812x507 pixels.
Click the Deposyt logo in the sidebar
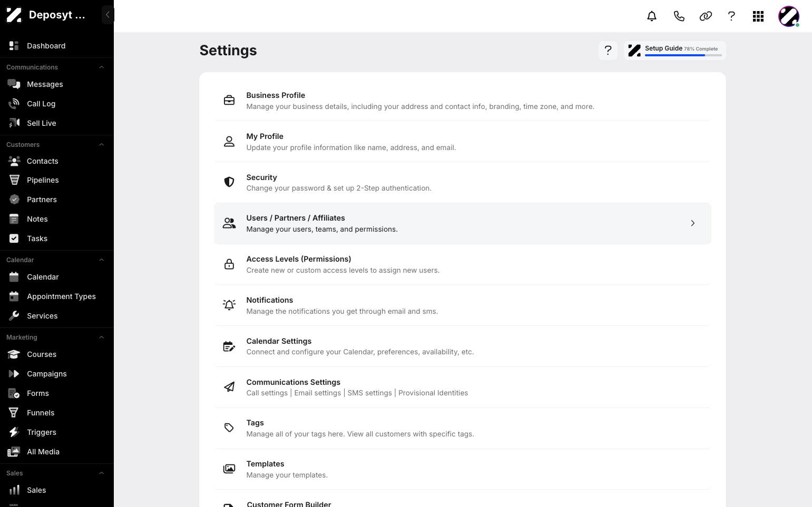[x=14, y=15]
